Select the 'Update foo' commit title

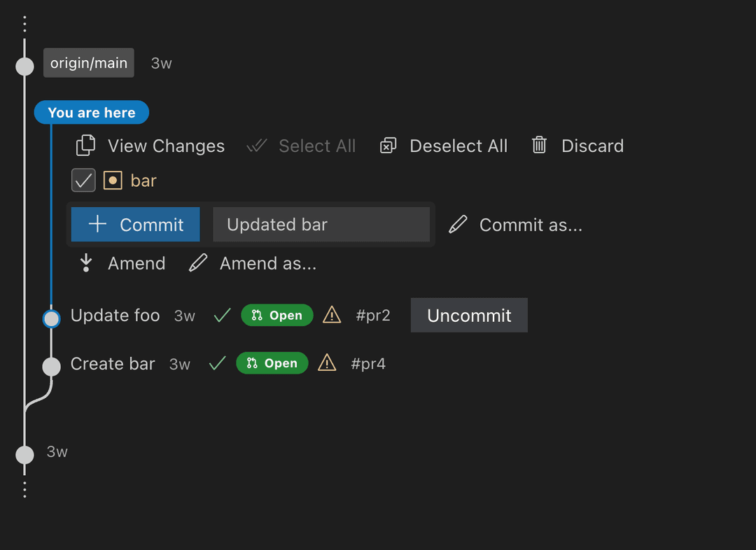point(115,316)
